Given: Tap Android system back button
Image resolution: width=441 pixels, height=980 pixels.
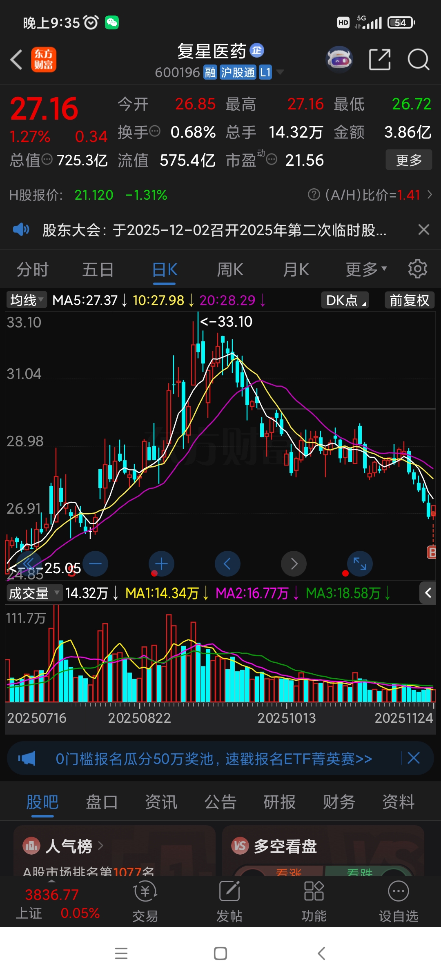Looking at the screenshot, I should (x=321, y=953).
